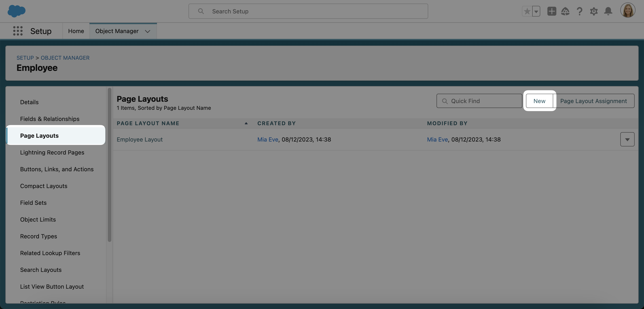The width and height of the screenshot is (644, 309).
Task: Click the New page layout button
Action: coord(539,101)
